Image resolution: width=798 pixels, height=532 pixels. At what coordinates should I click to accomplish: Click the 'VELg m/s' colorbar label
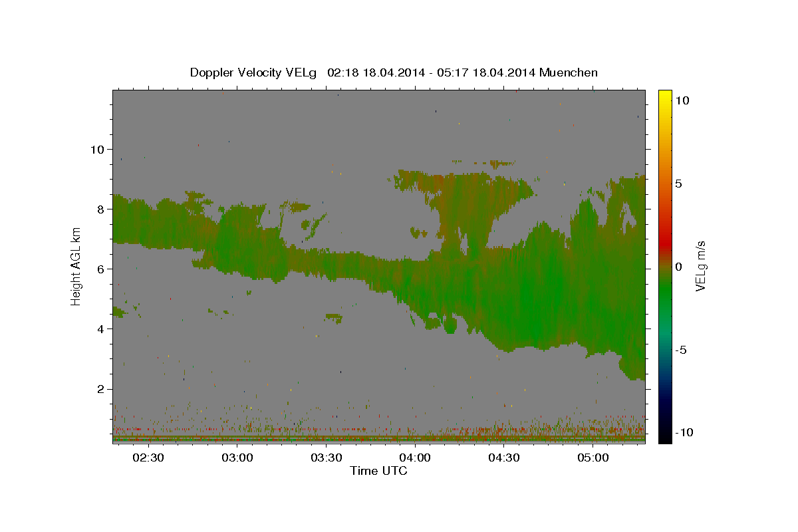pos(700,266)
